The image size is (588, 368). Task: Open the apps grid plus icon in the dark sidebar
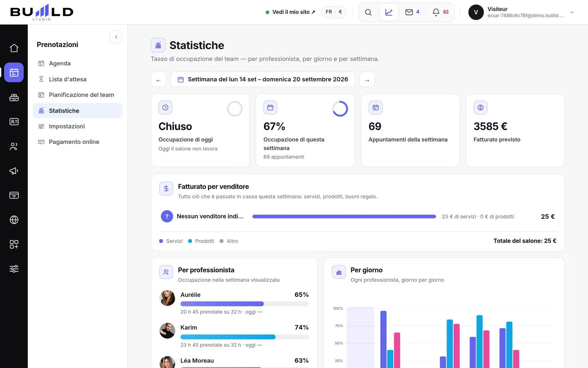tap(14, 245)
